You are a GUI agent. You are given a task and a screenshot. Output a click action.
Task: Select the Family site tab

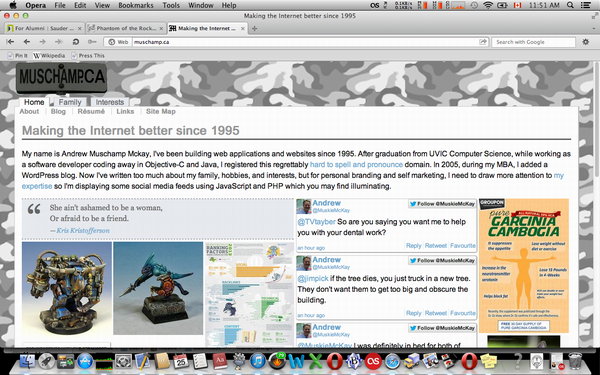click(70, 102)
